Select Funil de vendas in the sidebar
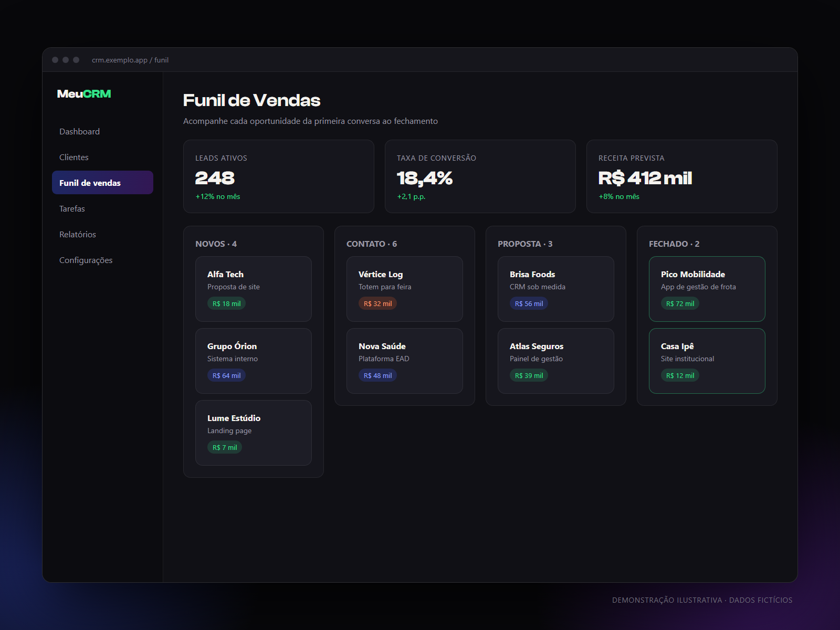Viewport: 840px width, 630px height. pyautogui.click(x=102, y=183)
